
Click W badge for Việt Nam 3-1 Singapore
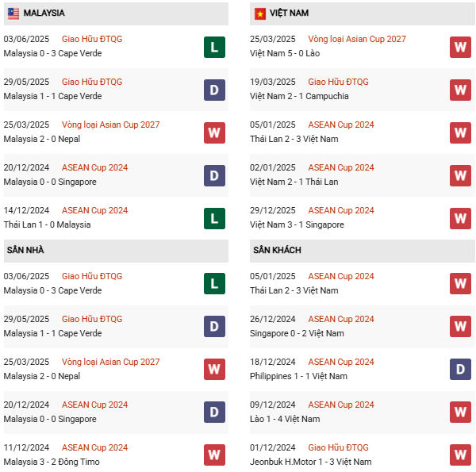460,217
